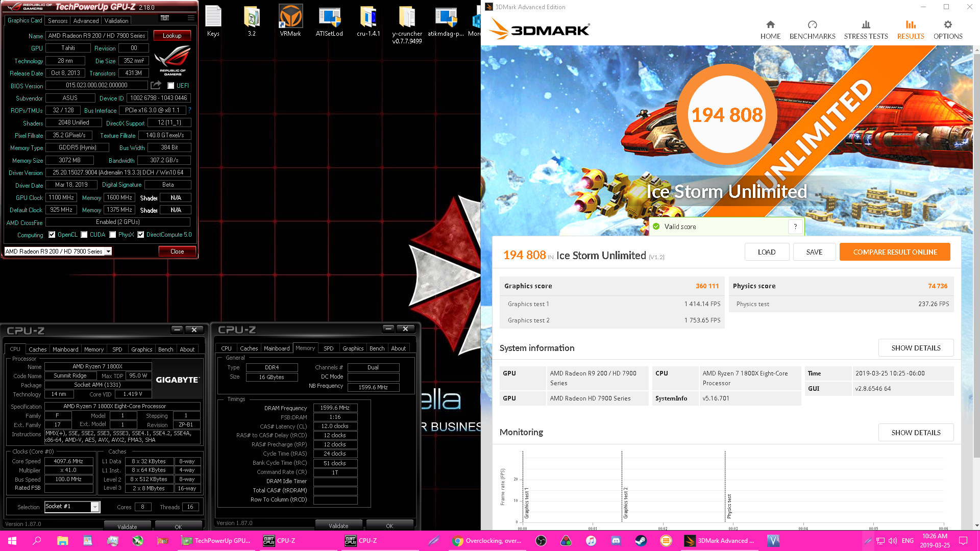Open the GPU-Z hamburger menu icon

pyautogui.click(x=191, y=18)
